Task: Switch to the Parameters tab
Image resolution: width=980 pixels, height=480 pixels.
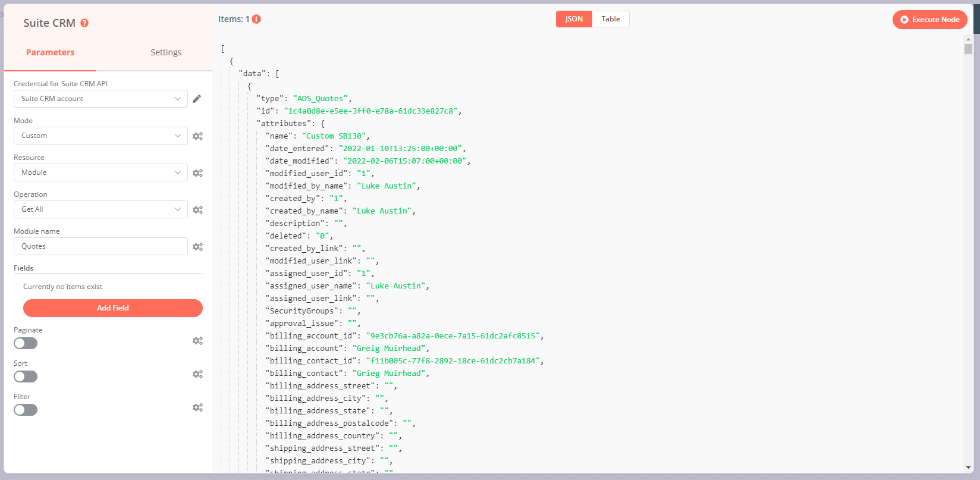Action: tap(51, 52)
